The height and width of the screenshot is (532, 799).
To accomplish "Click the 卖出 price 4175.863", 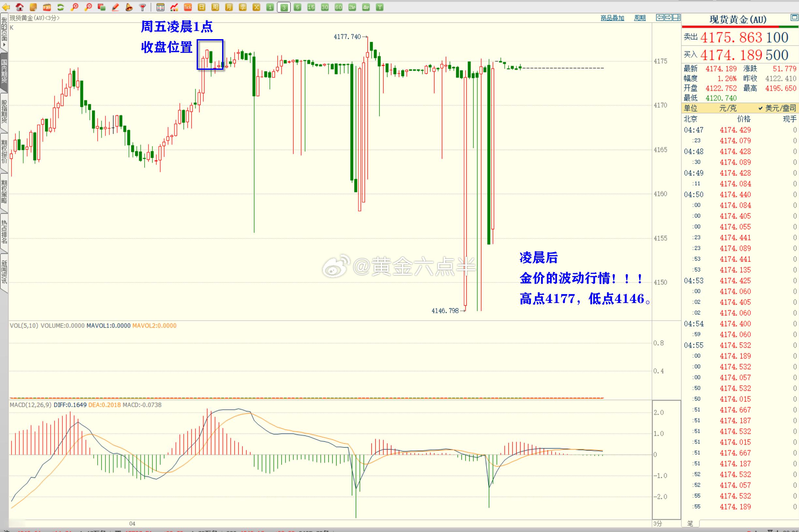I will [x=731, y=38].
